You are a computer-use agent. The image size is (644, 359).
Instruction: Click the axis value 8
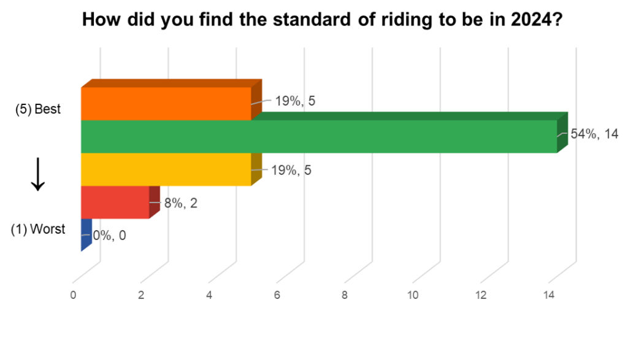click(x=345, y=295)
